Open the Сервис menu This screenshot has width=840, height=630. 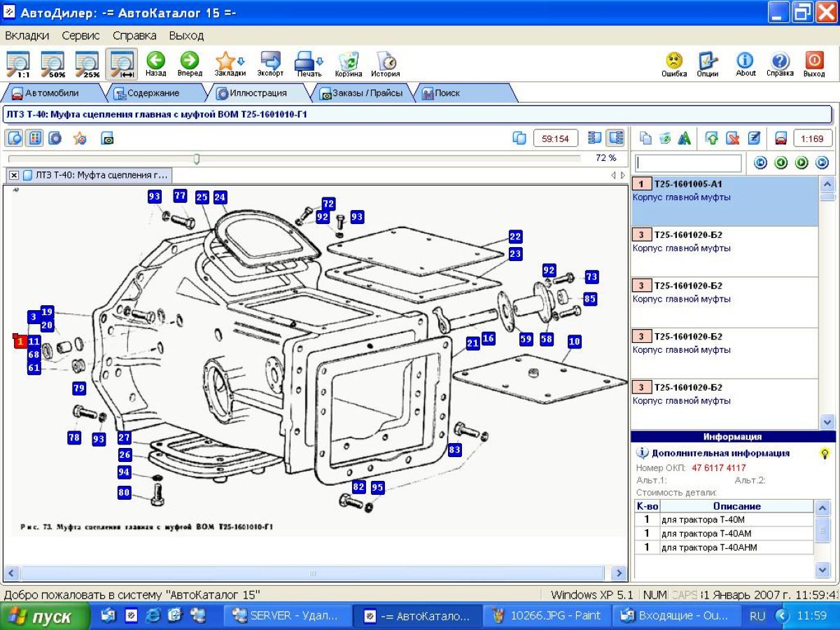point(80,35)
